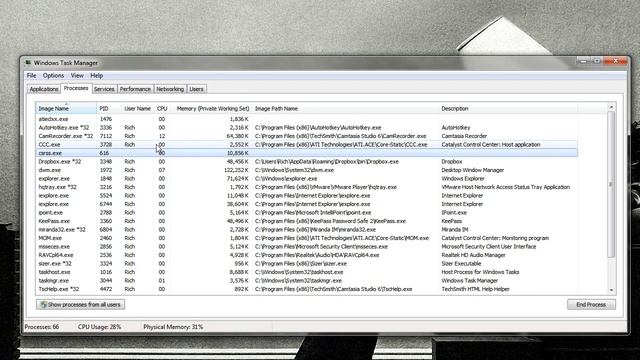
Task: Select the TscHelp.exe *32 process
Action: pyautogui.click(x=307, y=289)
